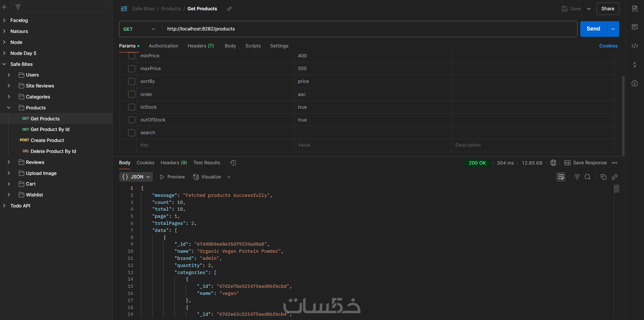Expand the Facelog collection
644x320 pixels.
tap(4, 21)
